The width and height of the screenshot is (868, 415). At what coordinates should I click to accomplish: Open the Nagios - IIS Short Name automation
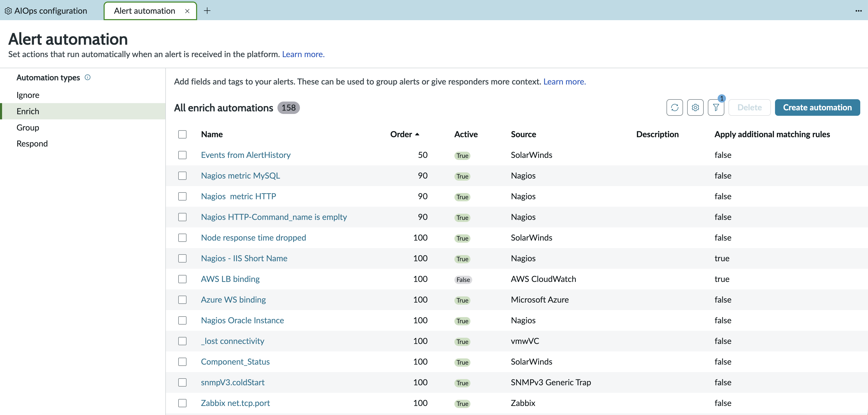point(244,258)
